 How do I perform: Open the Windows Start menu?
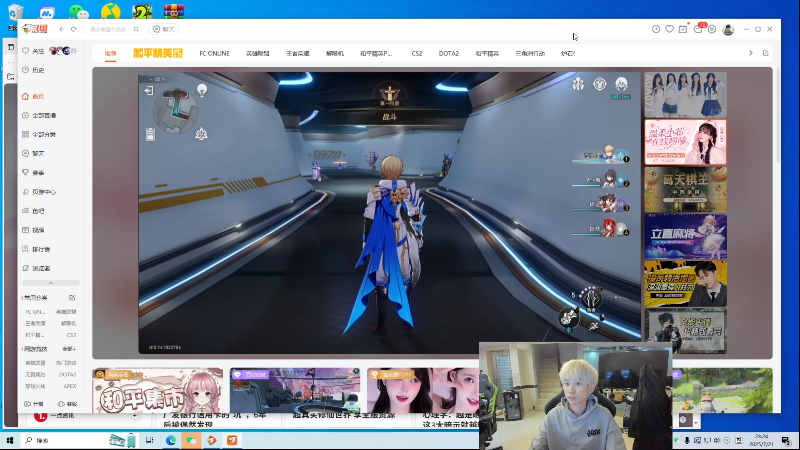point(9,440)
